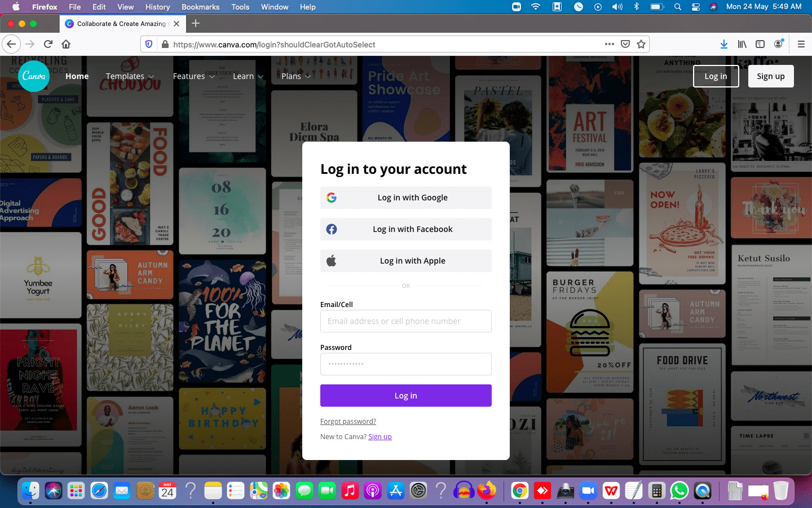Open the Plans dropdown menu
Image resolution: width=812 pixels, height=508 pixels.
coord(295,76)
